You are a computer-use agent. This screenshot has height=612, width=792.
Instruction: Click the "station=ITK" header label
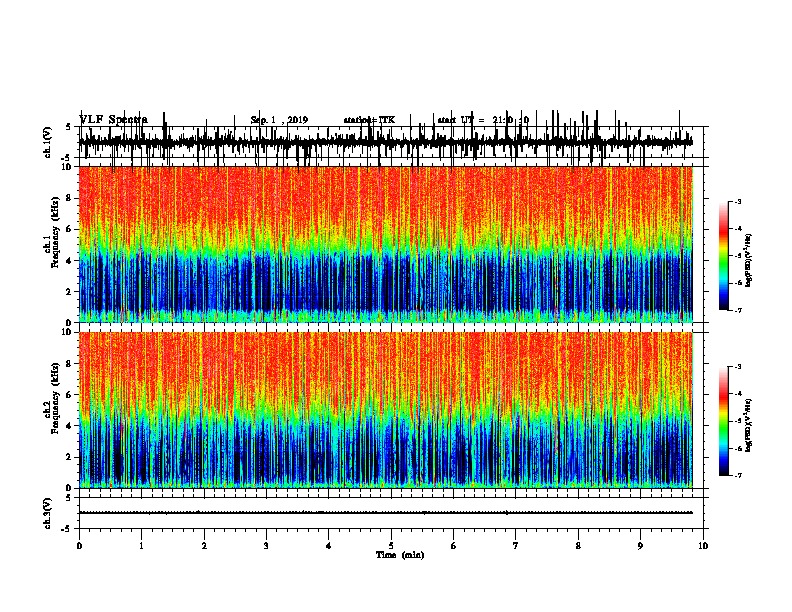click(369, 120)
